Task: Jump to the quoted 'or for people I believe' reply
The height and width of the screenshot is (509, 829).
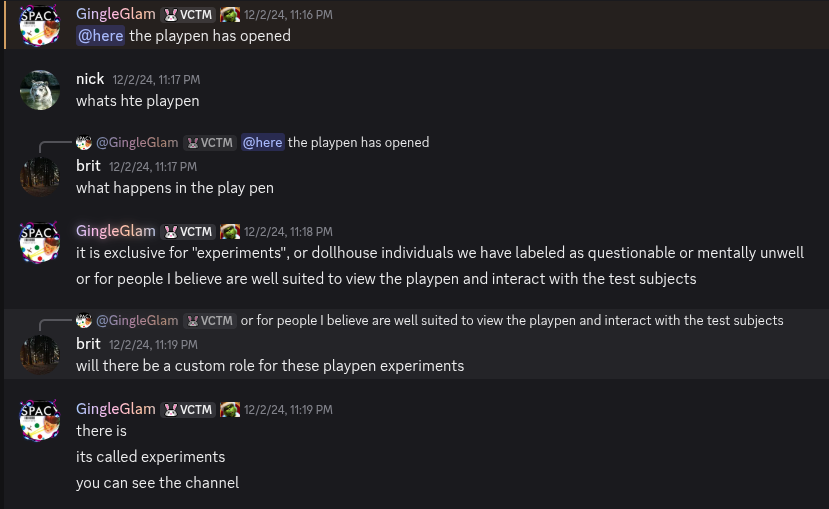Action: (x=512, y=321)
